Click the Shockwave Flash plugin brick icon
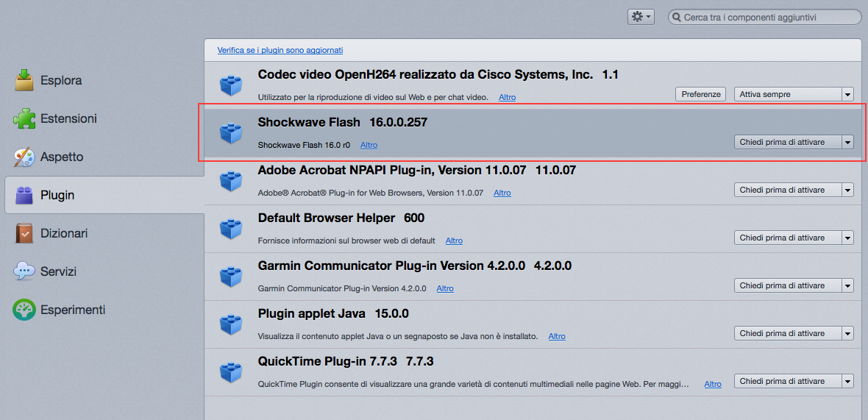Screen dimensions: 868x420 point(231,133)
